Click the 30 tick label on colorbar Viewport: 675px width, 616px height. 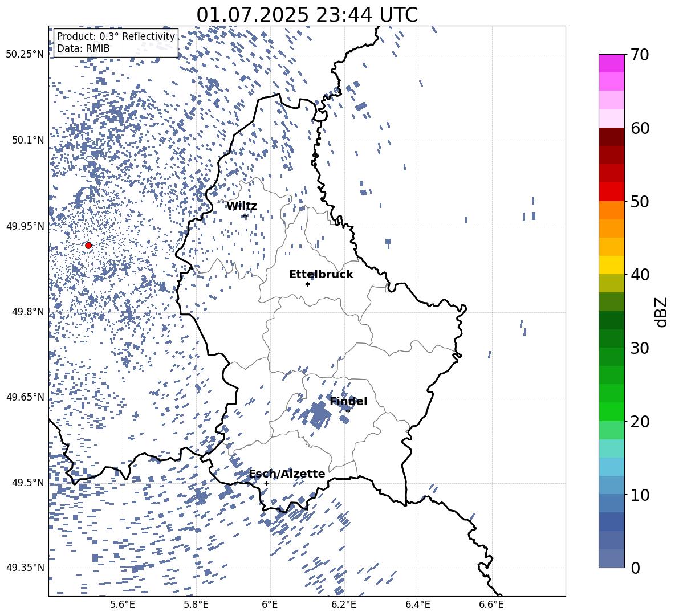click(640, 348)
